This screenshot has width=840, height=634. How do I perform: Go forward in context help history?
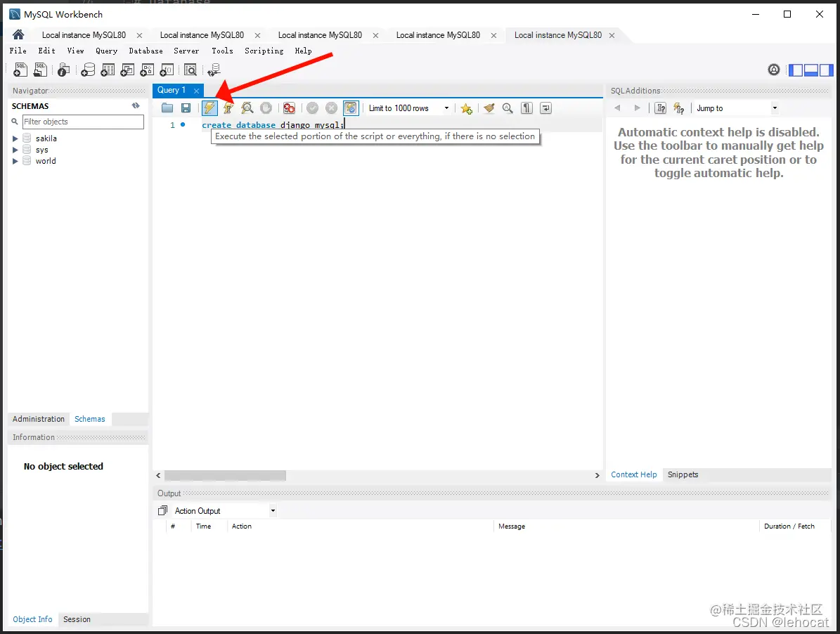637,108
